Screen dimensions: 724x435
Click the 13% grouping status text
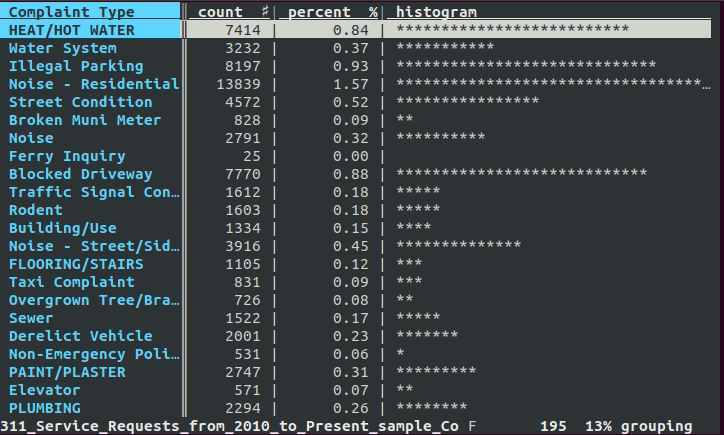(639, 426)
